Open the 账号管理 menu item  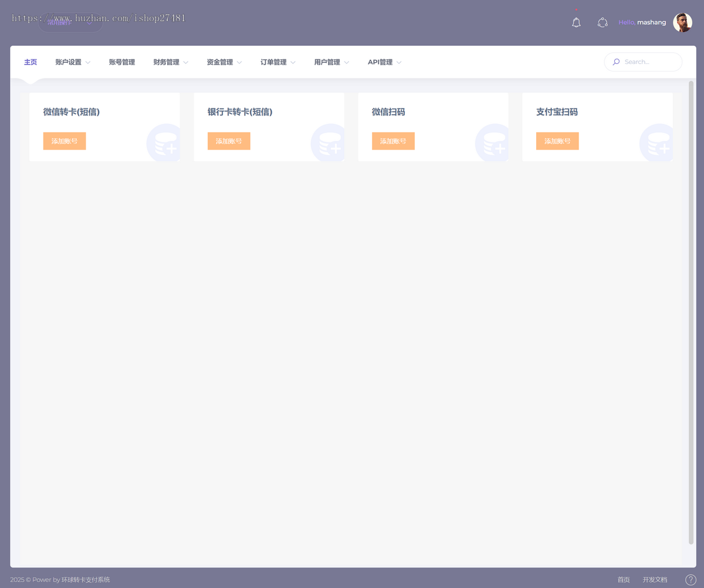[x=122, y=62]
